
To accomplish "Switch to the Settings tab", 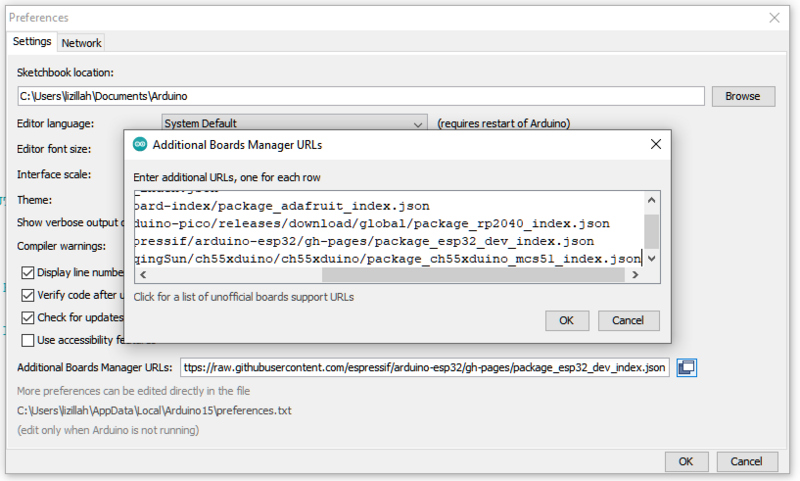I will pyautogui.click(x=32, y=41).
